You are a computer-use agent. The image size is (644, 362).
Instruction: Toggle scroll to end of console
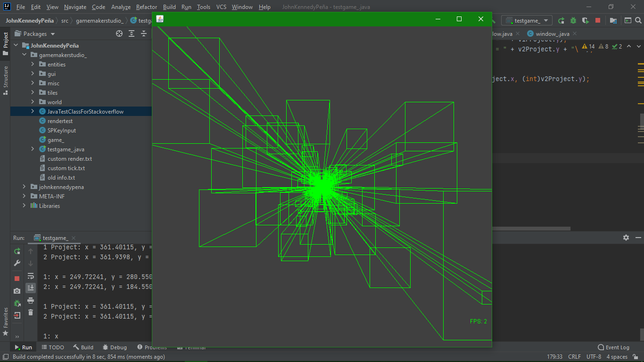[x=31, y=288]
